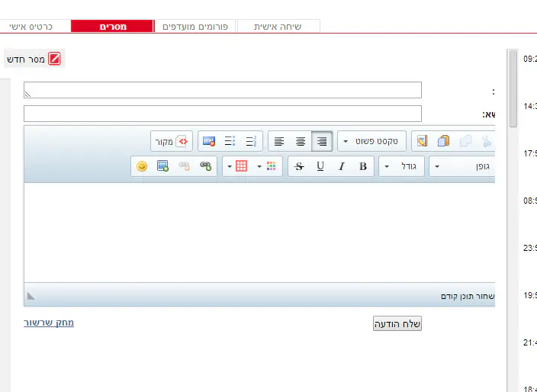Image resolution: width=537 pixels, height=392 pixels.
Task: Switch to the פורומים מועדפים tab
Action: [x=195, y=27]
